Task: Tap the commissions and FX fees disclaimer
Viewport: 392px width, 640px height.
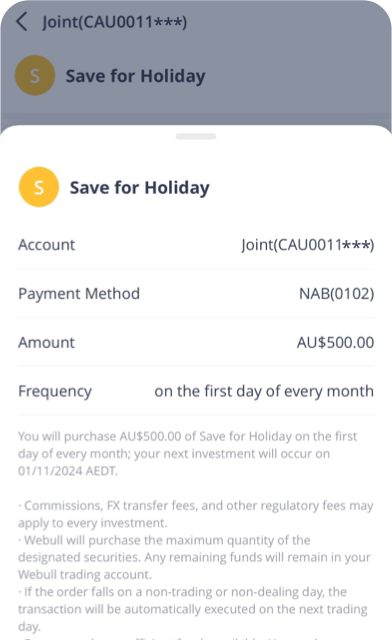Action: [196, 514]
